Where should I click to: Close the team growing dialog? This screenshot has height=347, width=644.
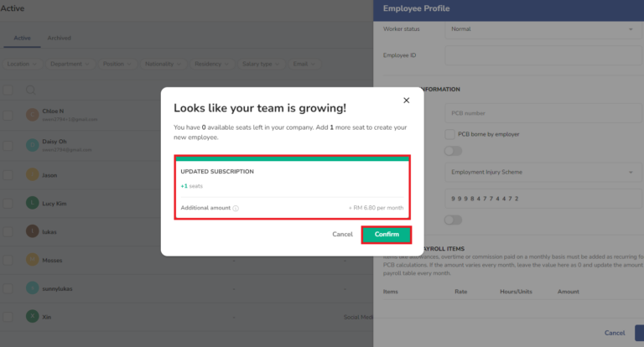pyautogui.click(x=406, y=101)
